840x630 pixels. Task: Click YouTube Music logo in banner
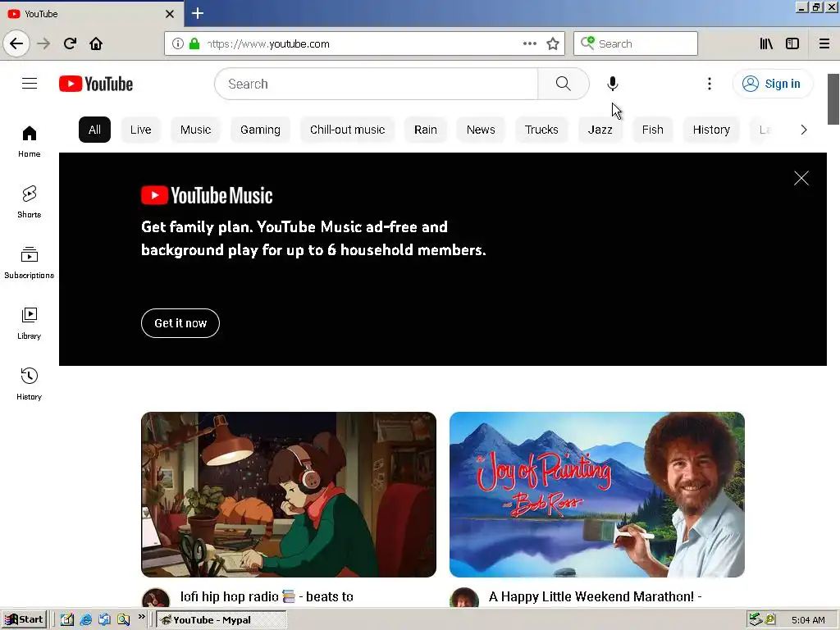tap(207, 195)
